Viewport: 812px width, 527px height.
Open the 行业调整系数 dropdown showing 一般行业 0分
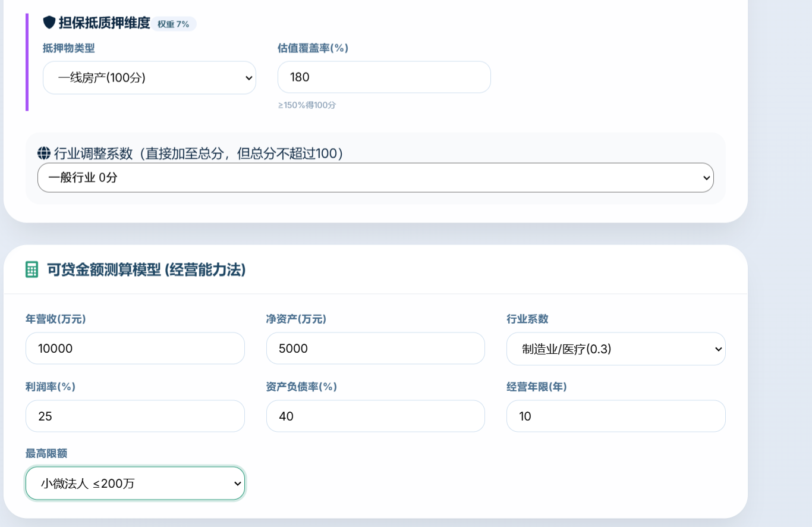point(376,177)
